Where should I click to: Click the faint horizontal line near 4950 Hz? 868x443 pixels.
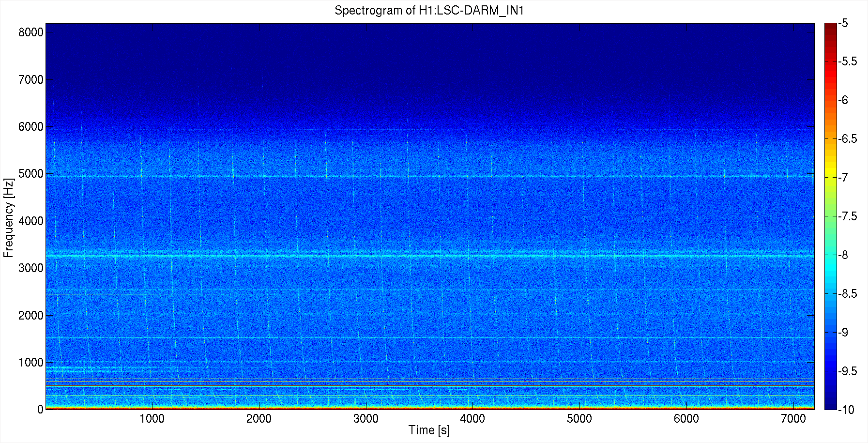pos(430,177)
